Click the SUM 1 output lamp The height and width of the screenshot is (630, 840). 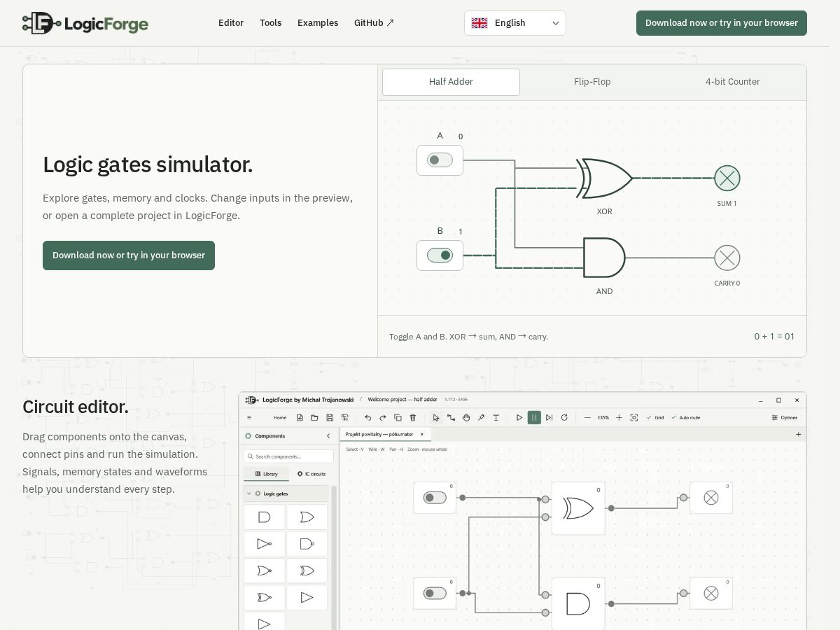point(727,178)
